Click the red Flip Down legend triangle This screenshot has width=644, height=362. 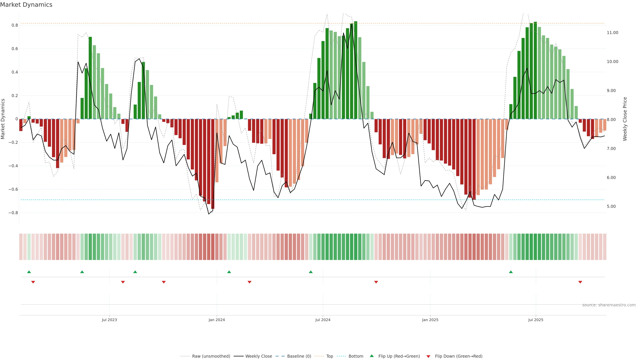click(x=428, y=356)
